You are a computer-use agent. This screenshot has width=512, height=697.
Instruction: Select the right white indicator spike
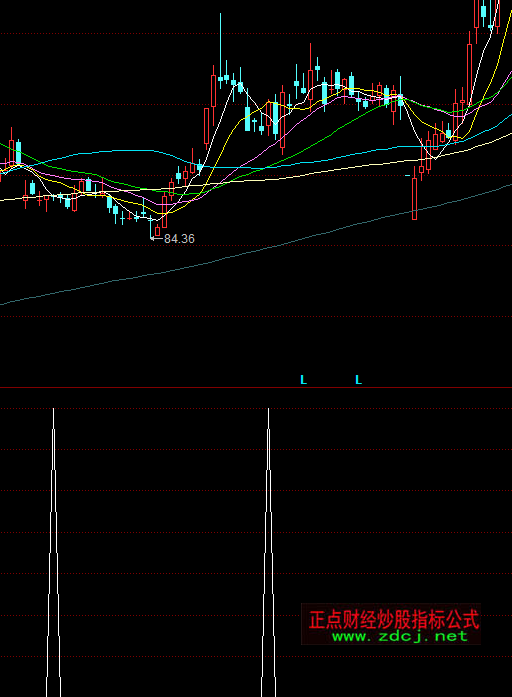[x=268, y=552]
